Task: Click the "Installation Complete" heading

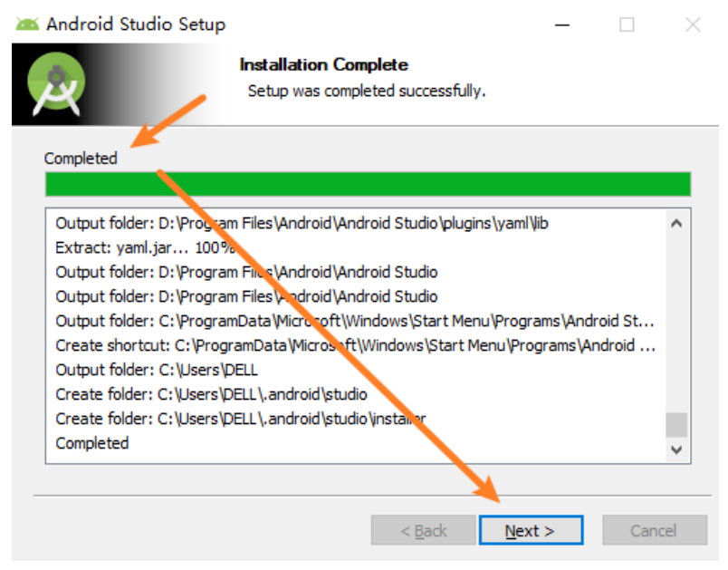Action: [323, 65]
